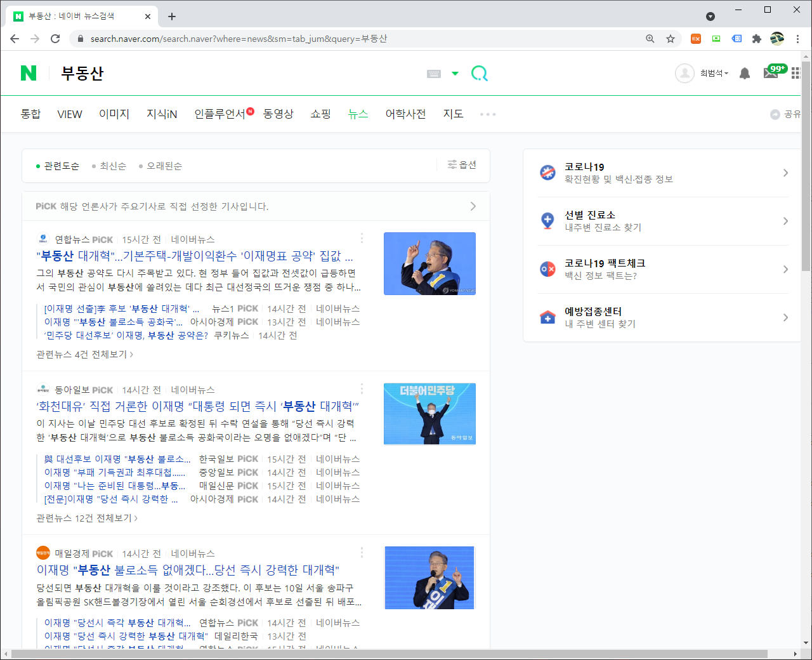The image size is (812, 660).
Task: Switch to the VIEW tab
Action: [x=70, y=114]
